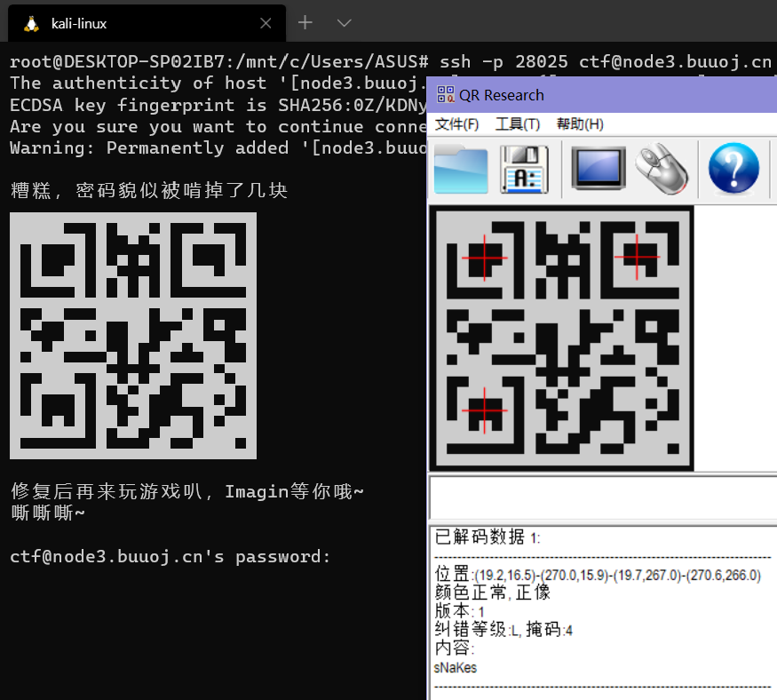This screenshot has height=700, width=777.
Task: Close the kali-linux tab
Action: 266,23
